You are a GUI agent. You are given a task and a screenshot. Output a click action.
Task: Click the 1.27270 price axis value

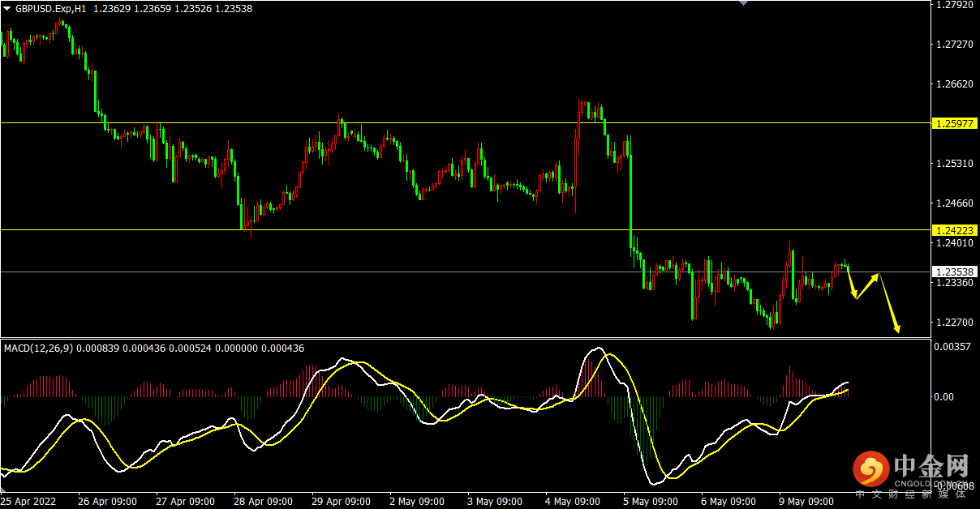point(953,44)
